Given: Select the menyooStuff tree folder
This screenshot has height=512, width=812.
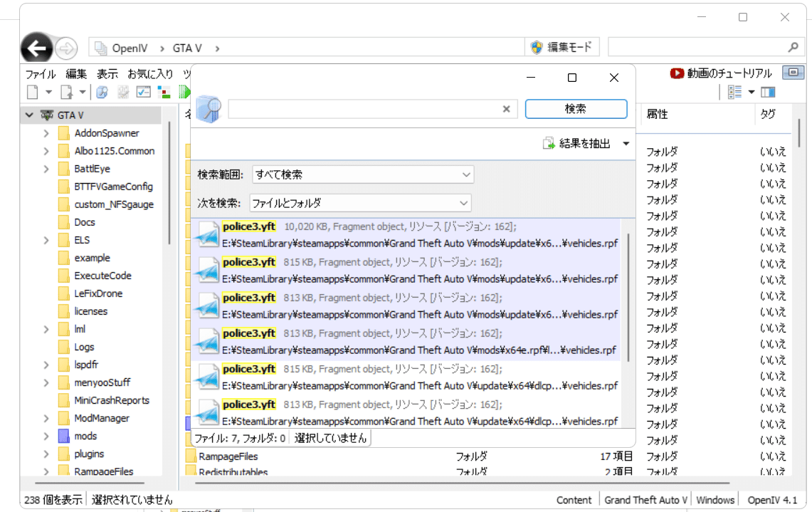Looking at the screenshot, I should click(102, 382).
